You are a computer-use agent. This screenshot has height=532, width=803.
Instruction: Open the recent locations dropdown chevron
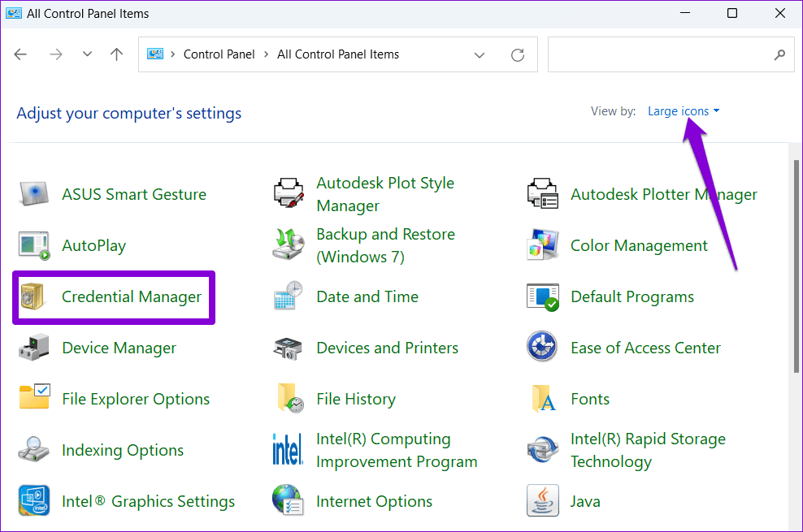pyautogui.click(x=88, y=54)
